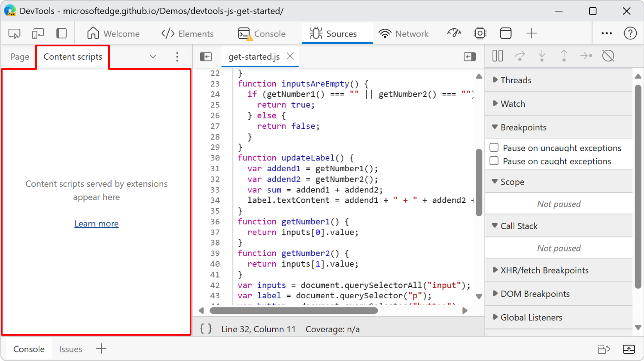Step into the next function call
This screenshot has width=644, height=361.
[542, 56]
